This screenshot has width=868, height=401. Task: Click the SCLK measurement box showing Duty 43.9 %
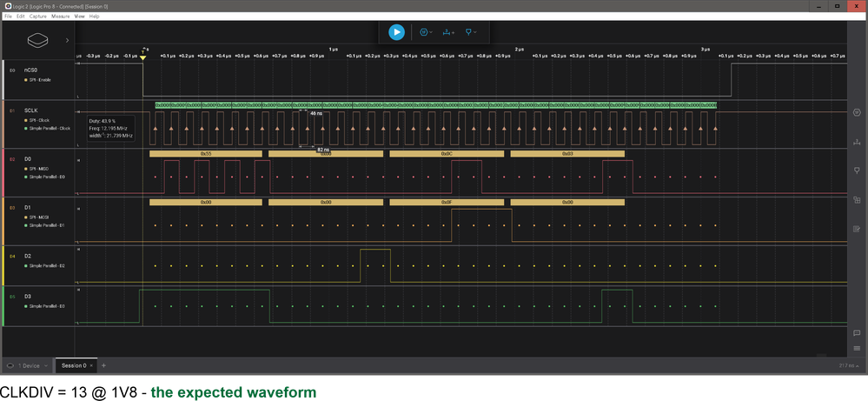[110, 128]
